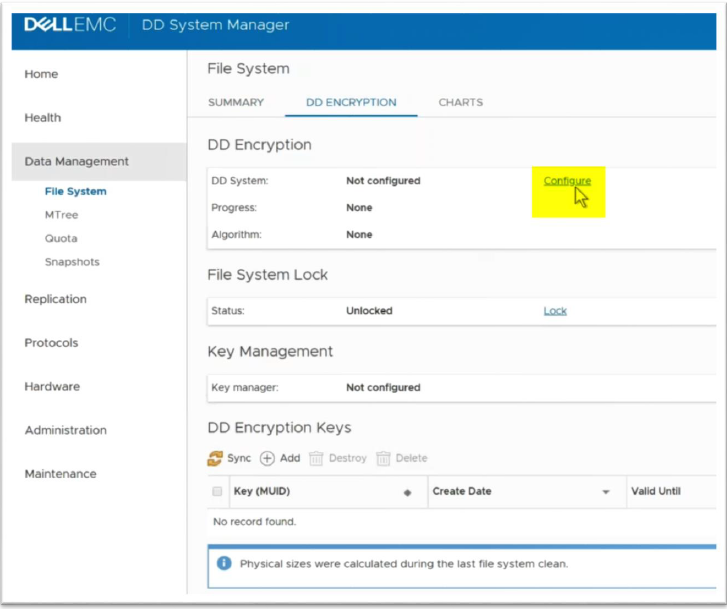Click Key manager 'Not configured' value
This screenshot has width=727, height=609.
[x=383, y=388]
